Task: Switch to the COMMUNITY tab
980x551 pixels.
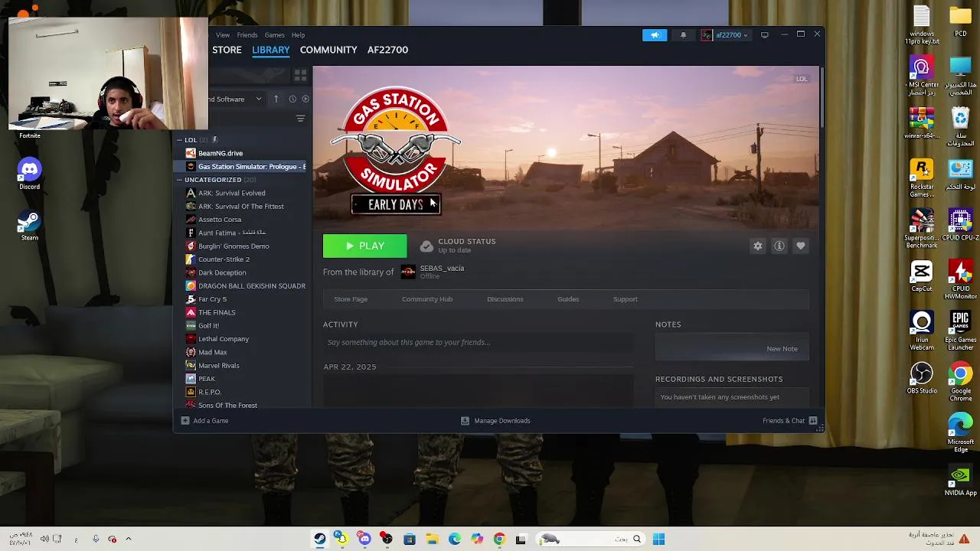Action: click(328, 50)
